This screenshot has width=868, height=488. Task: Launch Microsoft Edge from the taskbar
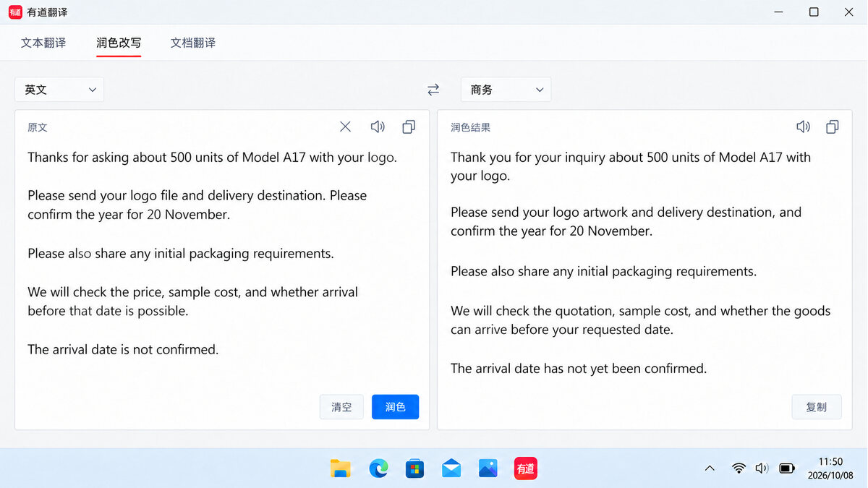pyautogui.click(x=378, y=468)
